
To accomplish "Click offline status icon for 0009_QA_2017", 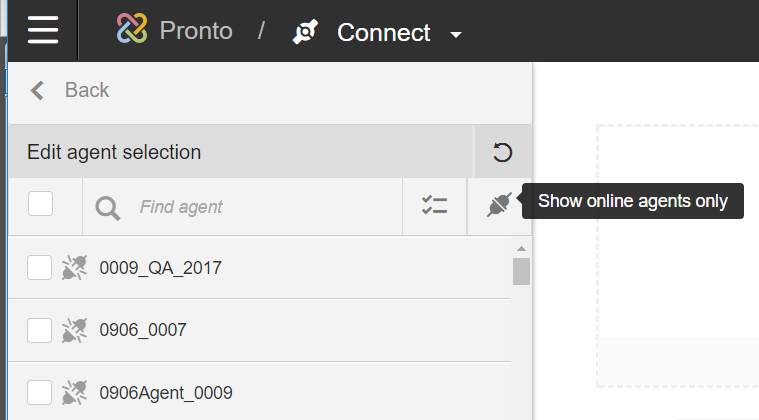I will point(74,267).
